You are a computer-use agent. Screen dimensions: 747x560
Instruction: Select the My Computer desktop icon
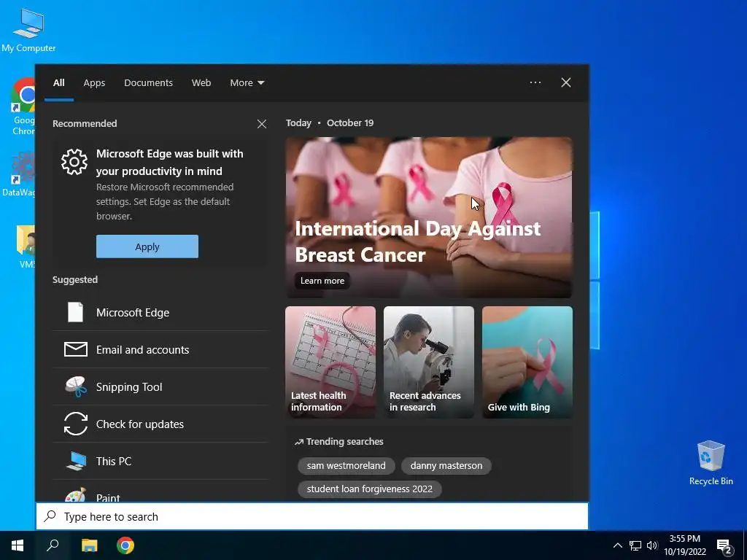click(28, 30)
